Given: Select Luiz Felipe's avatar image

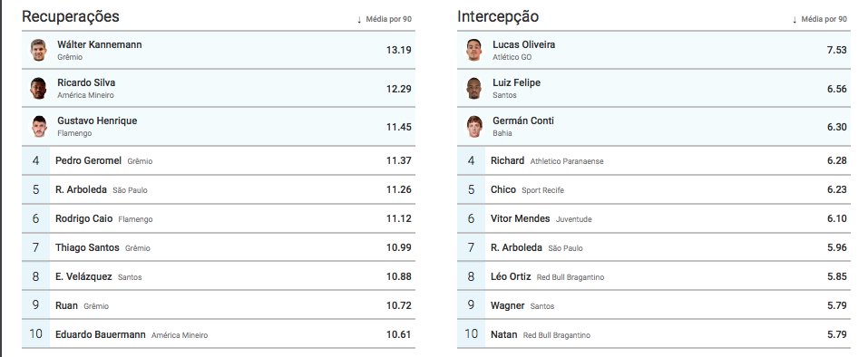Looking at the screenshot, I should pyautogui.click(x=473, y=89).
